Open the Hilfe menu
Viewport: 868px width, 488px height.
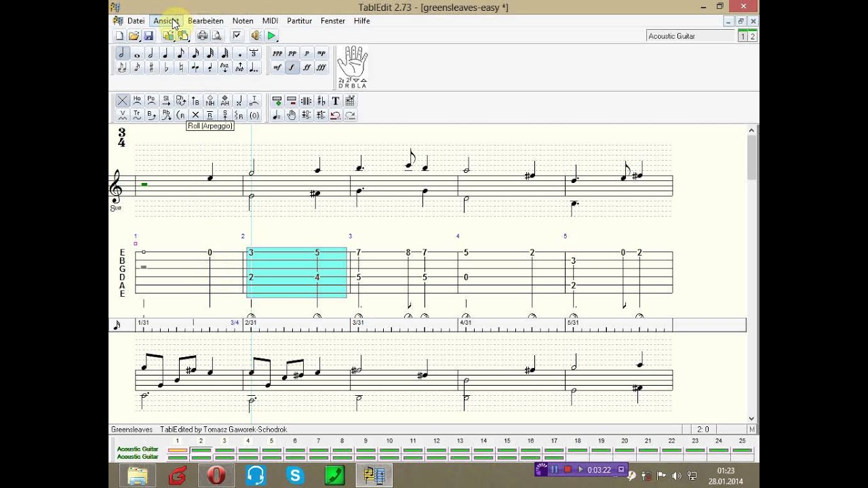pyautogui.click(x=362, y=21)
